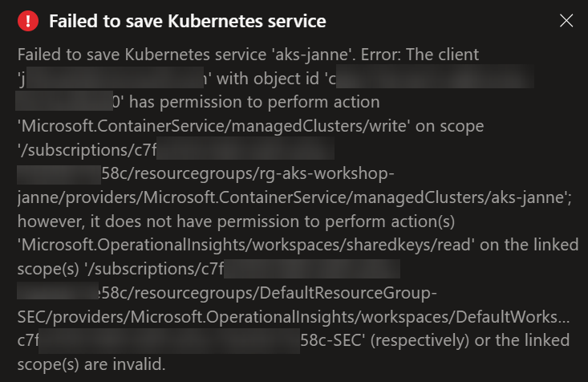Click the 'on scope' text
This screenshot has width=588, height=382.
[449, 126]
